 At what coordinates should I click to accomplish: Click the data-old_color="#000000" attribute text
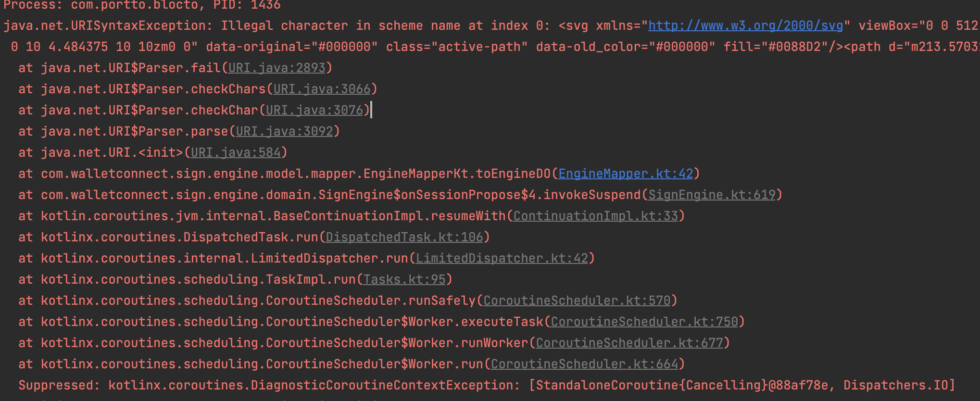pyautogui.click(x=626, y=47)
